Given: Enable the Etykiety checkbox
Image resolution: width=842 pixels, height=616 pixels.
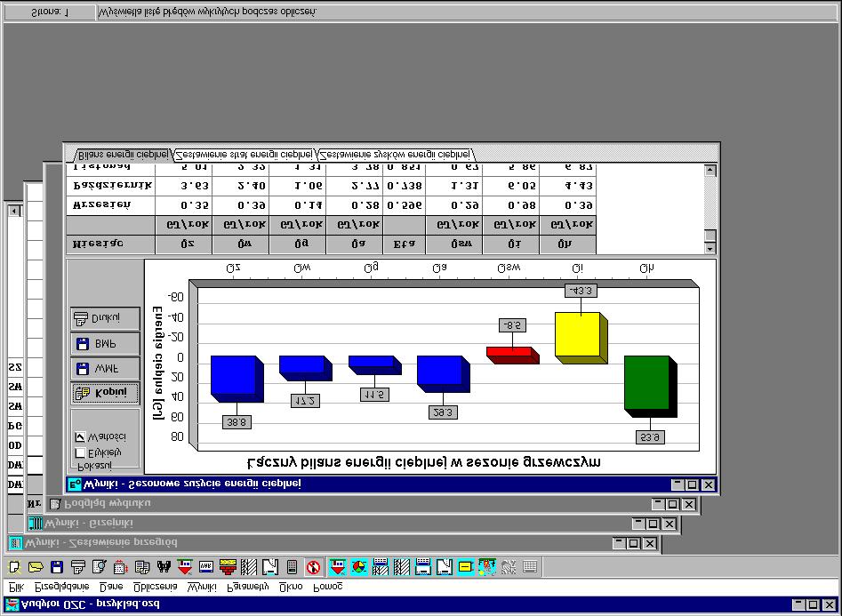Looking at the screenshot, I should click(80, 452).
